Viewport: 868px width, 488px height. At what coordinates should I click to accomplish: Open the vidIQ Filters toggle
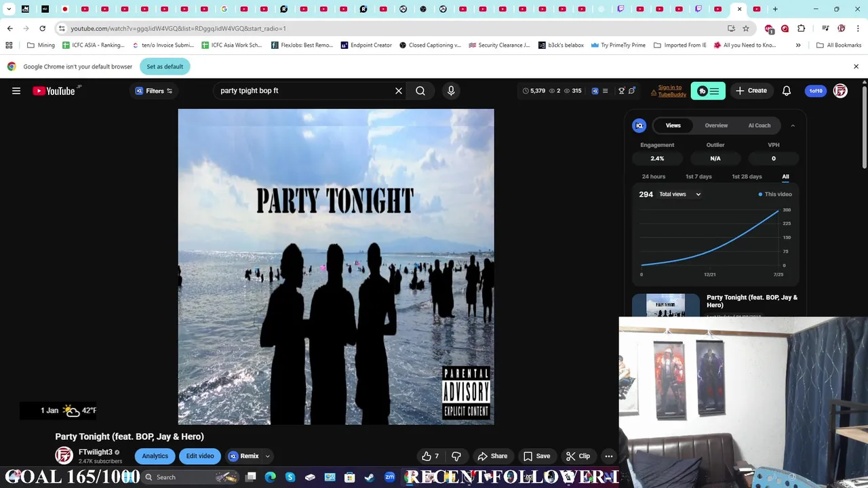(x=154, y=91)
